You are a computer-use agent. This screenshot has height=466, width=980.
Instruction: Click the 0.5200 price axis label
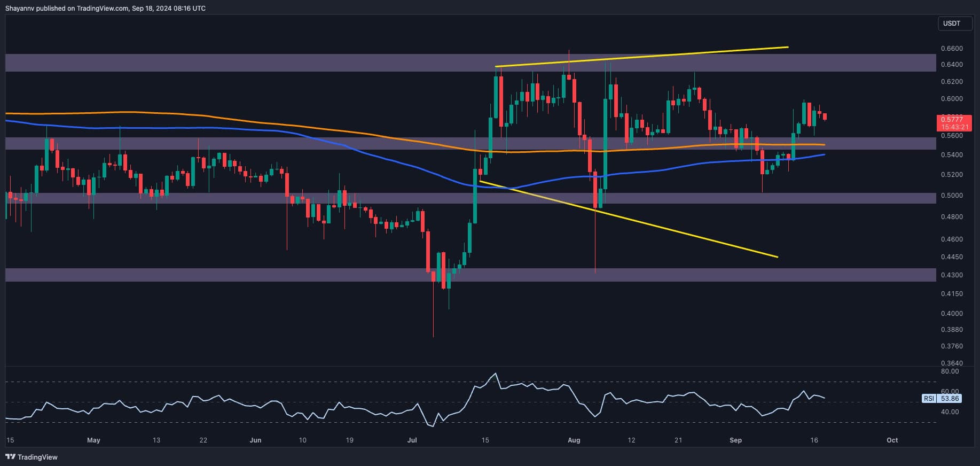coord(952,175)
